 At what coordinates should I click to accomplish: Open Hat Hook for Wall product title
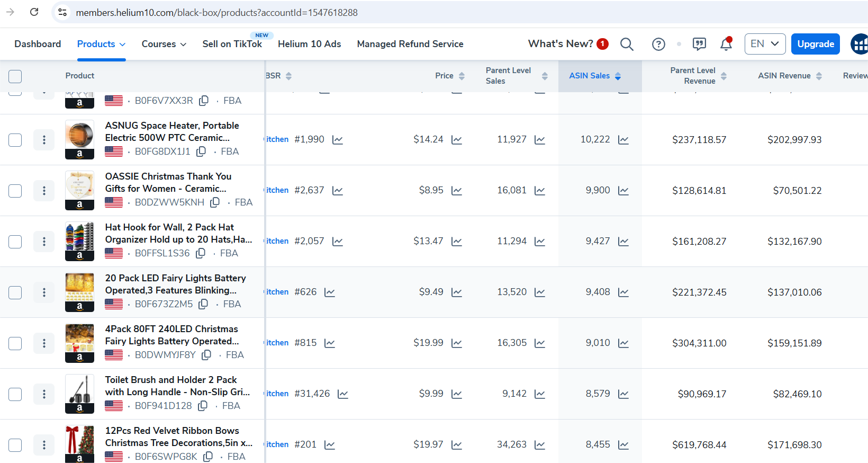tap(178, 233)
